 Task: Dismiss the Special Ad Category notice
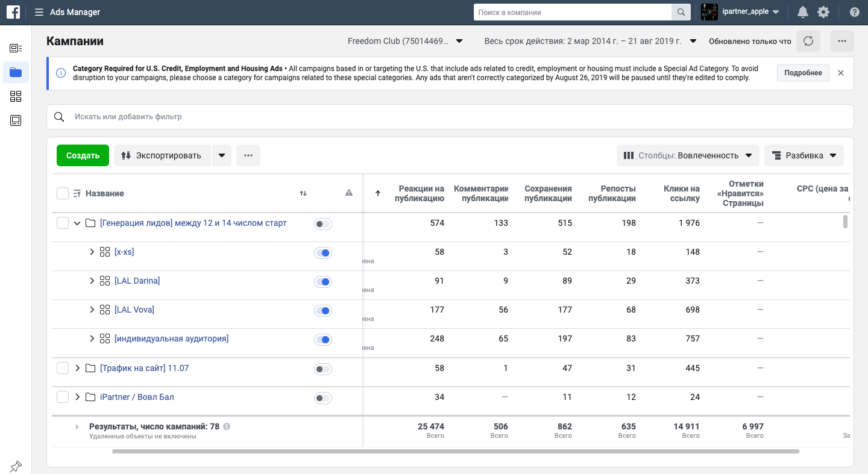[x=841, y=73]
